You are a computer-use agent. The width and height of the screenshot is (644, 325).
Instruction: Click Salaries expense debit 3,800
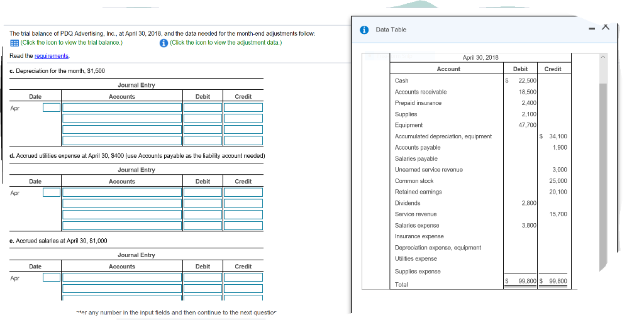pos(529,225)
